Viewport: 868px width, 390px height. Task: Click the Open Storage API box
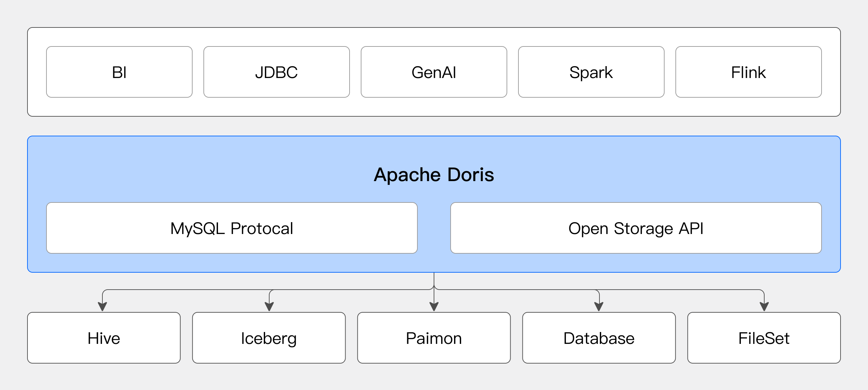[x=636, y=228]
